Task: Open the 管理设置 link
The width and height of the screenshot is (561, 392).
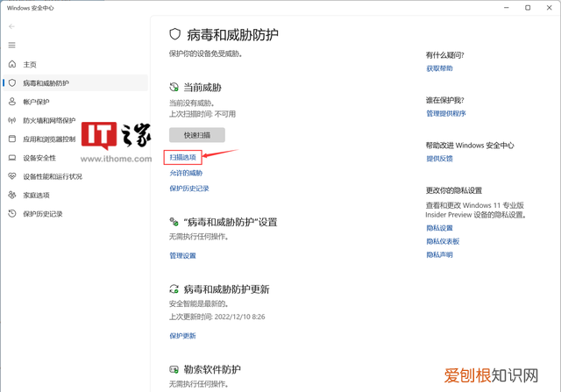Action: coord(183,255)
